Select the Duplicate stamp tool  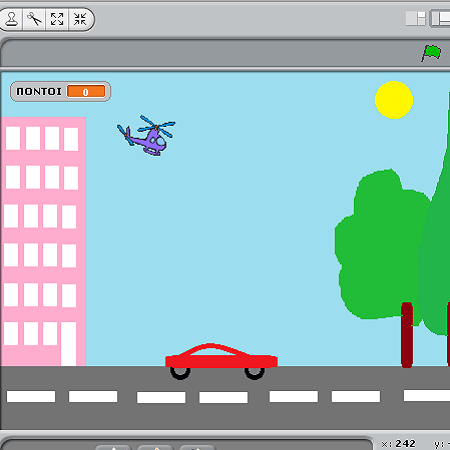point(12,19)
